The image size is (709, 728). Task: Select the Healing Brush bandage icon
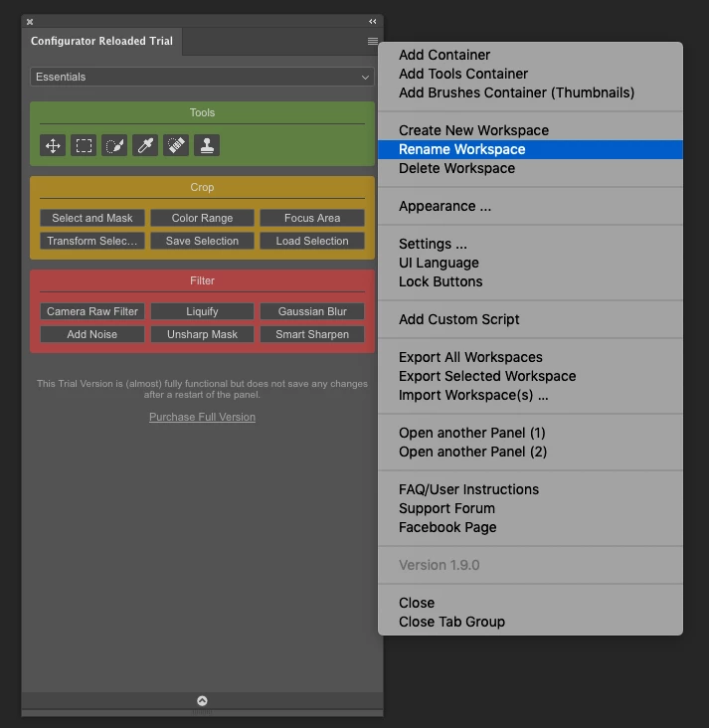tap(176, 146)
